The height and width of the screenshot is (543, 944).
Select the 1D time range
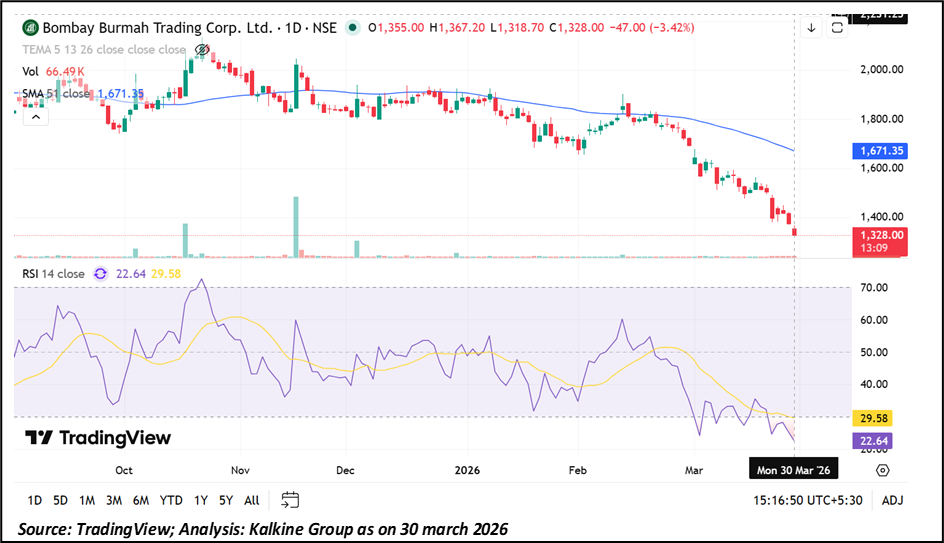coord(34,500)
